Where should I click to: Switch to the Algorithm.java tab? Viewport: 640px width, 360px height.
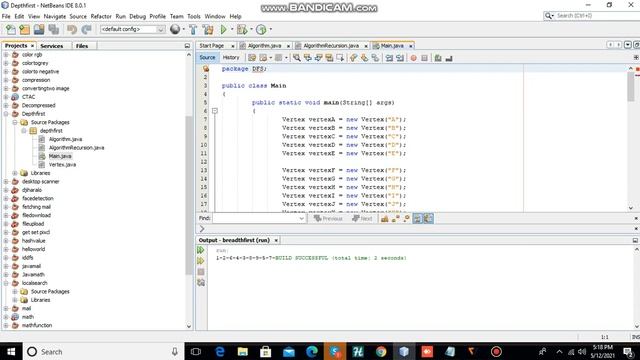(264, 46)
